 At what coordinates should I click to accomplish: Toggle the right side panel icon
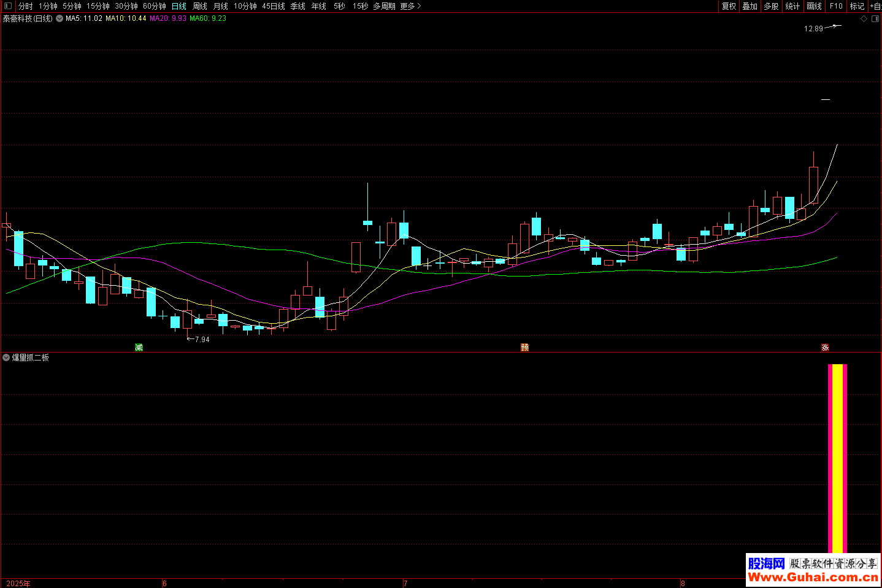(876, 19)
